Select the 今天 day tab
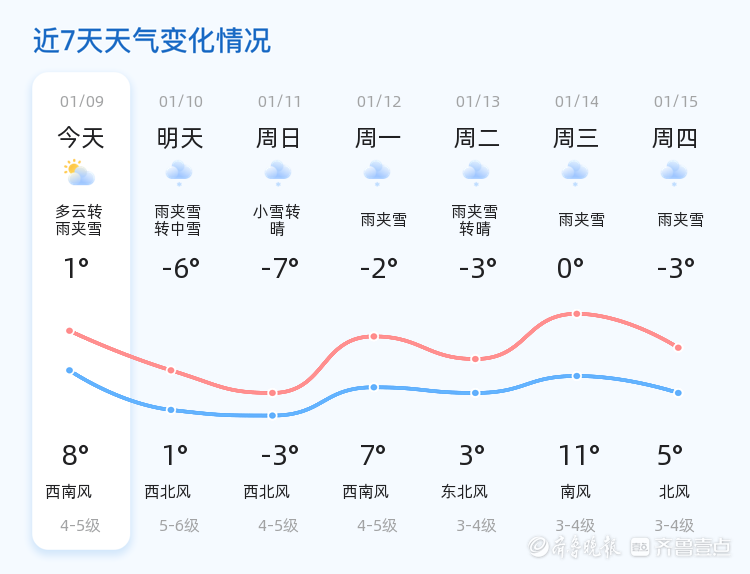The image size is (750, 574). coord(80,137)
